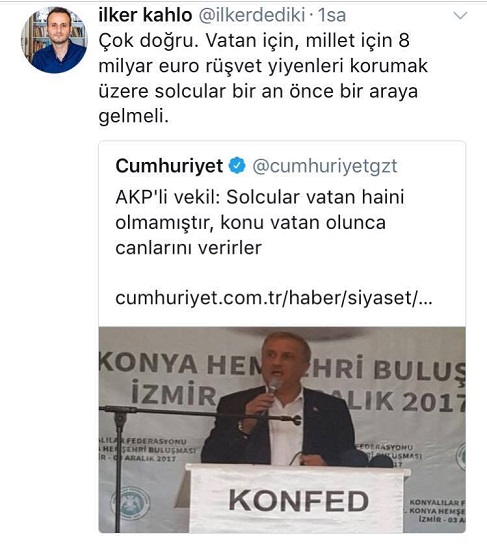Click the handheld microphone the speaker holds
The height and width of the screenshot is (546, 487).
pyautogui.click(x=272, y=389)
